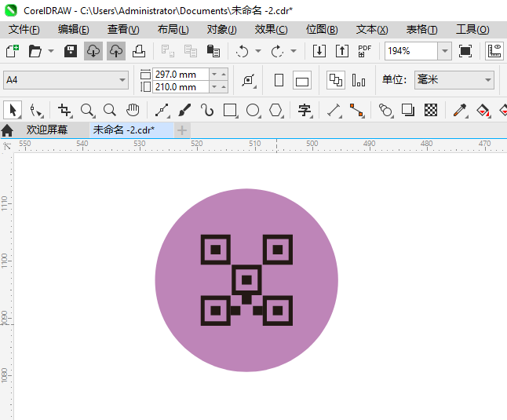Click the Copy icon in toolbar
This screenshot has height=420, width=507.
coord(191,51)
